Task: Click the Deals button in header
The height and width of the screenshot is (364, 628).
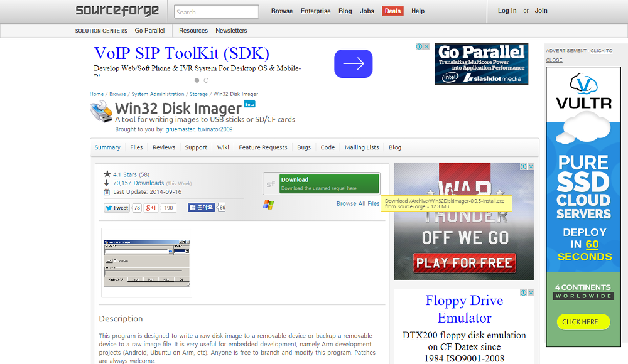Action: pyautogui.click(x=392, y=11)
